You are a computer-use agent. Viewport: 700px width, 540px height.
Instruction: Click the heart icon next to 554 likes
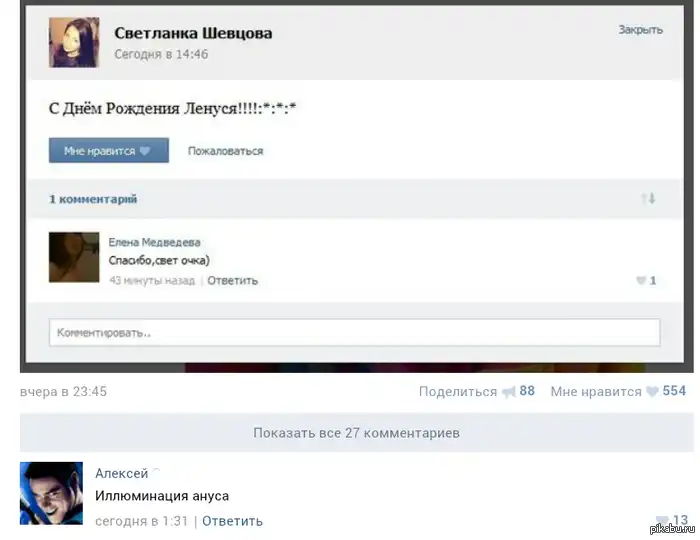[x=652, y=391]
